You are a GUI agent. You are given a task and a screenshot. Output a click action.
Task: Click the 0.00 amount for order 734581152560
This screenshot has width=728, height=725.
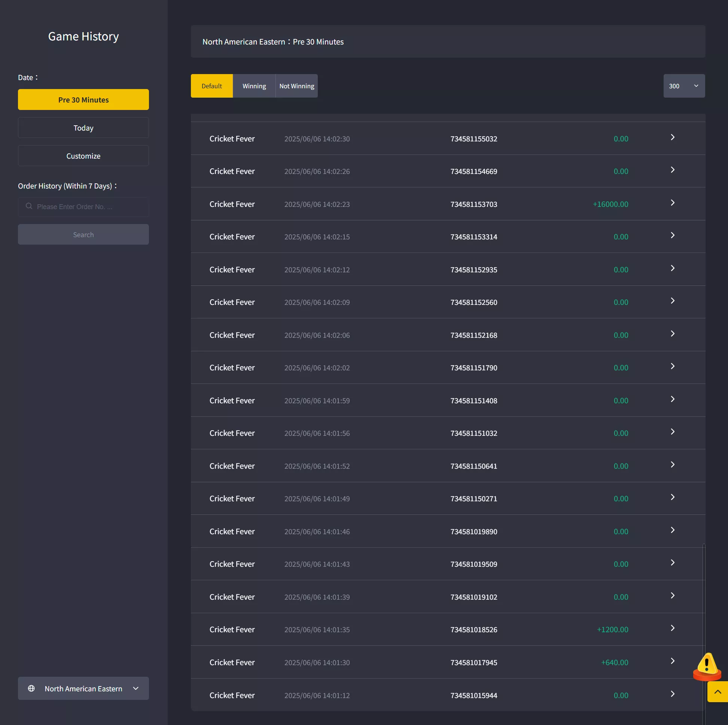coord(621,302)
